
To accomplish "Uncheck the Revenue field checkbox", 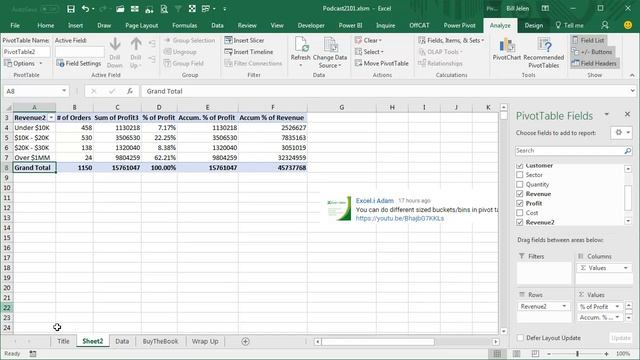I will pos(520,194).
